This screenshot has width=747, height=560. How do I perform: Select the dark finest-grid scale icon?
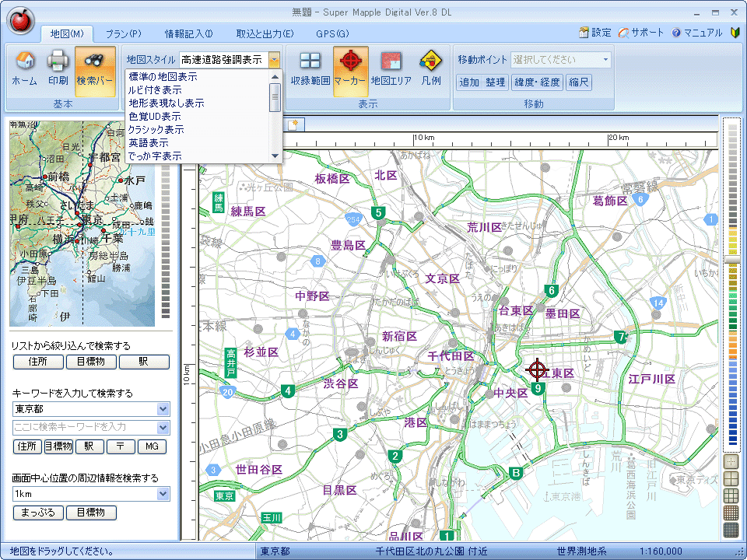(x=731, y=530)
